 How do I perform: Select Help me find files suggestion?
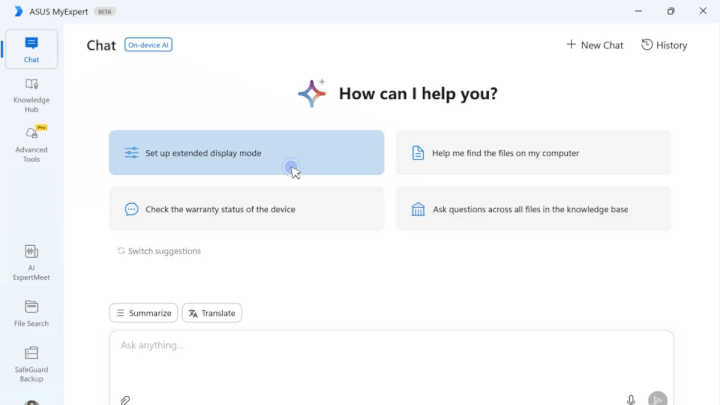[x=533, y=152]
